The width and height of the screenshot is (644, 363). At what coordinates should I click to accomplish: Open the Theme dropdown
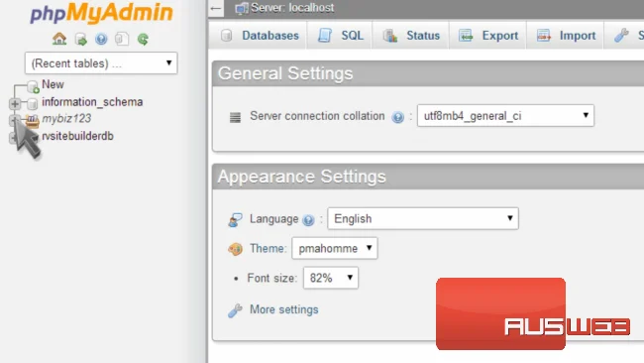click(334, 248)
